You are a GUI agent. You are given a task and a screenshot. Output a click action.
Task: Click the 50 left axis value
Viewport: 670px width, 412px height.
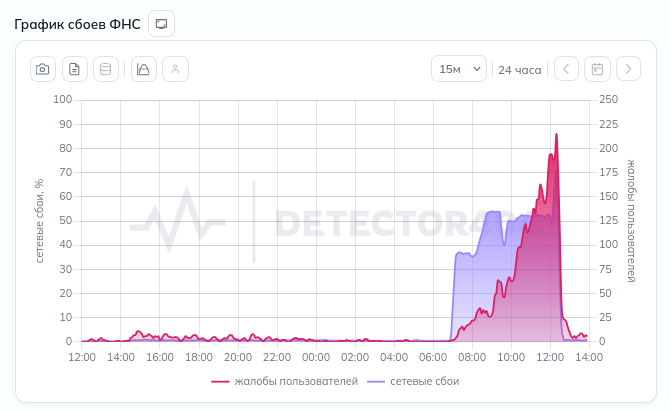(x=66, y=221)
